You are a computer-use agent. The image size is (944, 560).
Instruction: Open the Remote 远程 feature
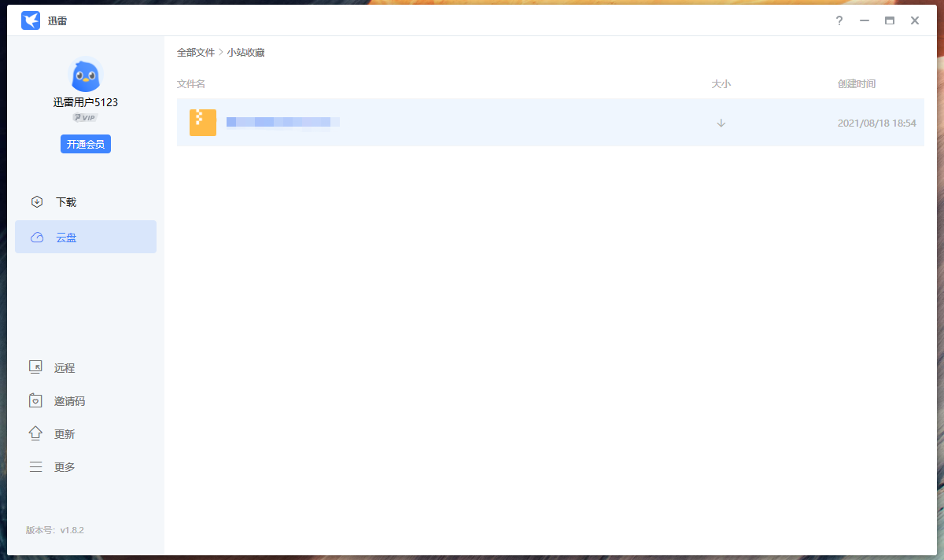pos(63,367)
